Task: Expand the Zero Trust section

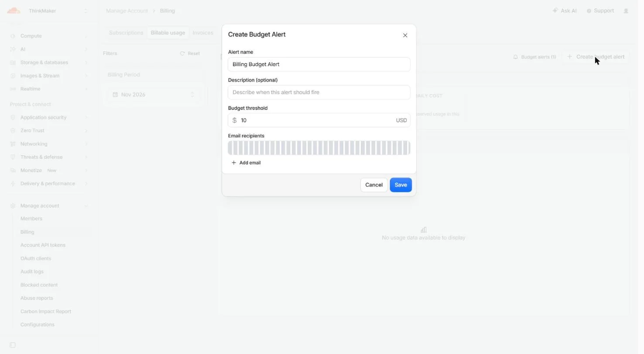Action: [49, 131]
